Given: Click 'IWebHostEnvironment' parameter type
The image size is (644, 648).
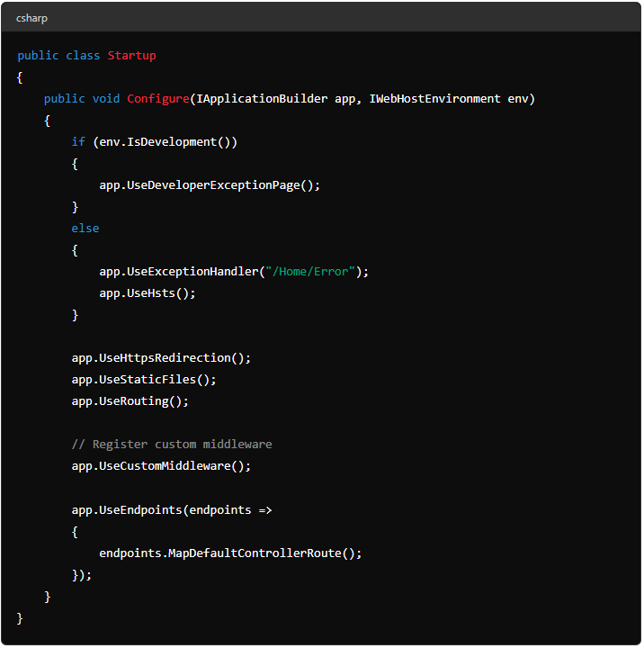Looking at the screenshot, I should click(x=434, y=99).
